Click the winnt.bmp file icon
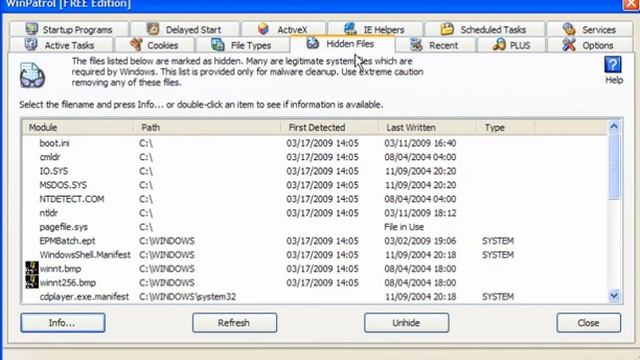Screen dimensions: 640x360 pos(32,268)
